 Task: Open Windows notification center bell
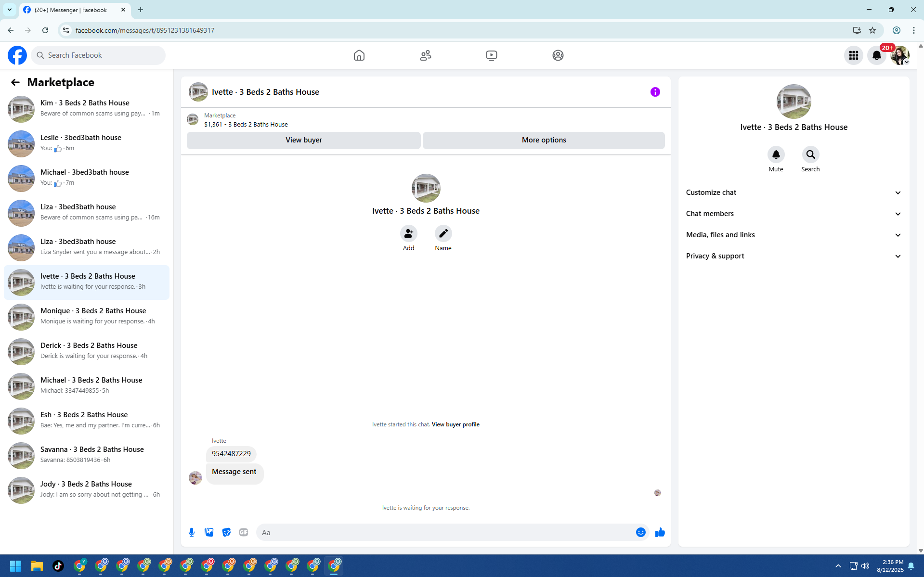(911, 566)
